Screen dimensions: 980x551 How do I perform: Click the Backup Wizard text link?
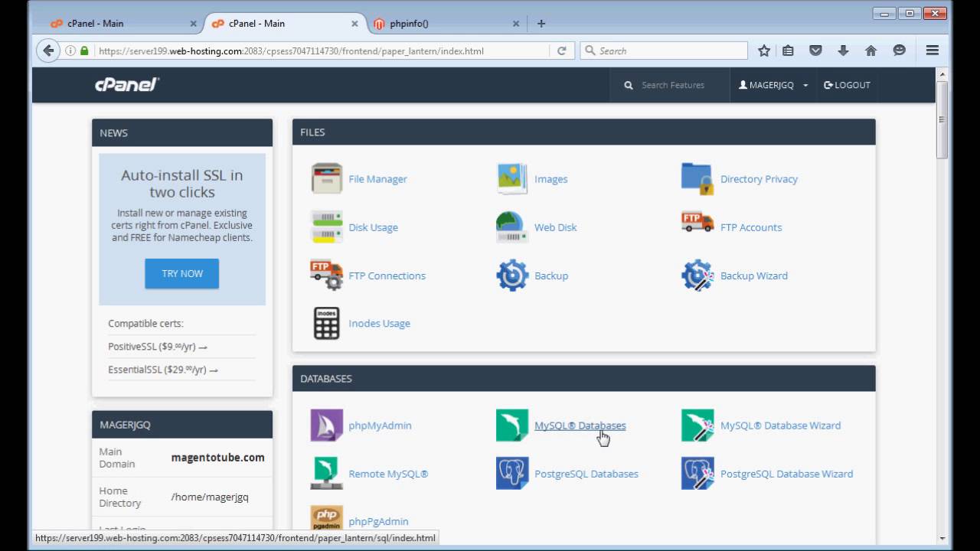click(x=754, y=275)
